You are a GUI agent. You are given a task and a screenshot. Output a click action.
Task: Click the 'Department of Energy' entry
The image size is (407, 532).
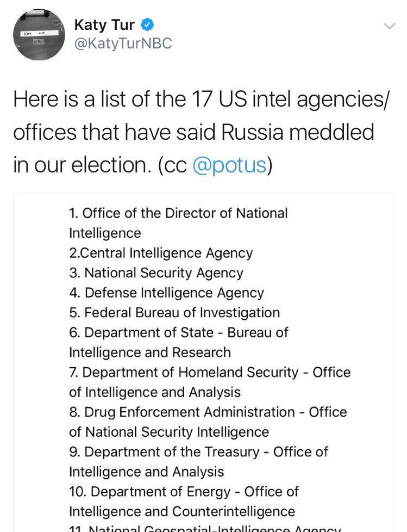point(184,491)
